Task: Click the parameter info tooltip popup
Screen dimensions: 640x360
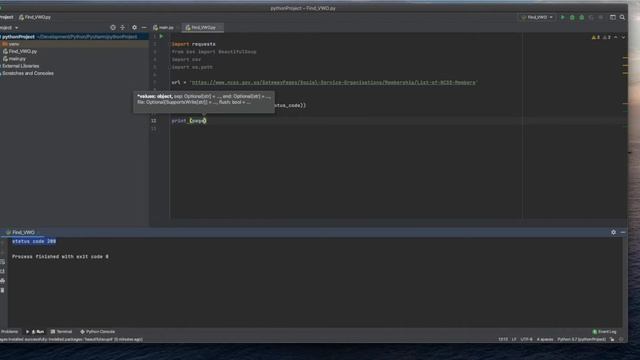Action: coord(204,102)
